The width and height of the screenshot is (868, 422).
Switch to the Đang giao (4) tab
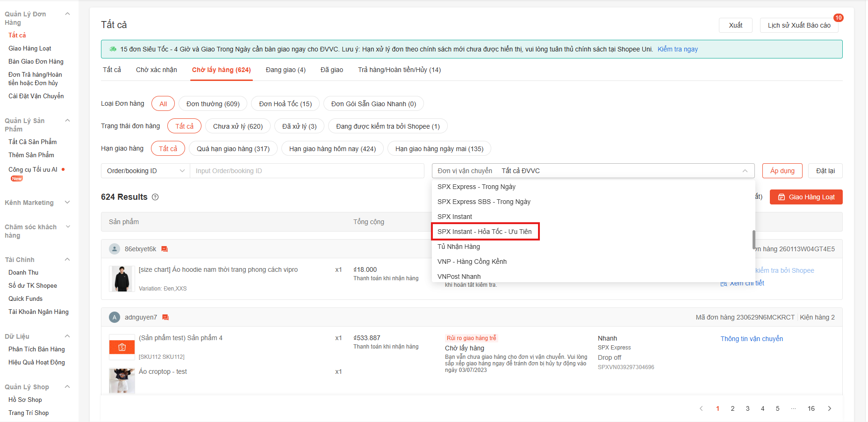click(285, 70)
